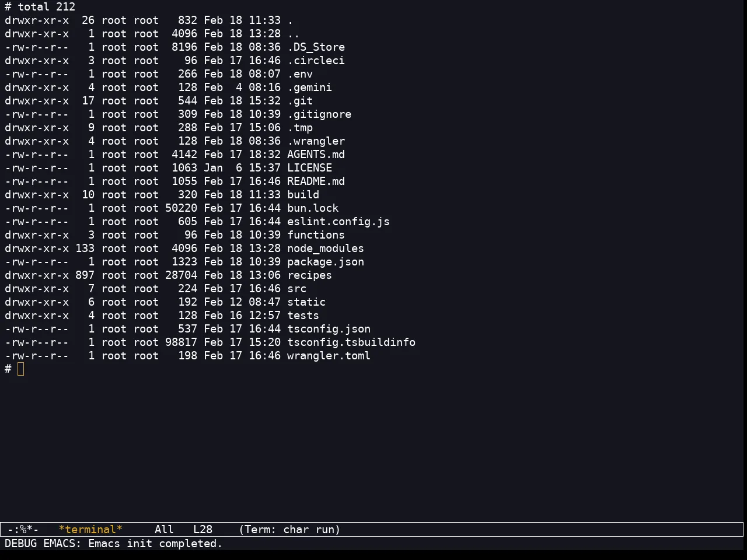Image resolution: width=747 pixels, height=560 pixels.
Task: Click the README.md file name
Action: (316, 181)
